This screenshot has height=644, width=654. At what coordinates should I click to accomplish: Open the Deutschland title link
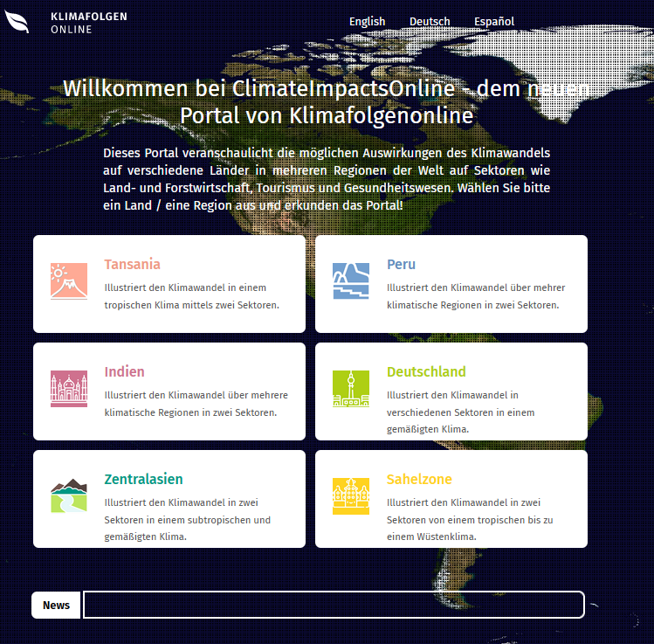coord(426,372)
